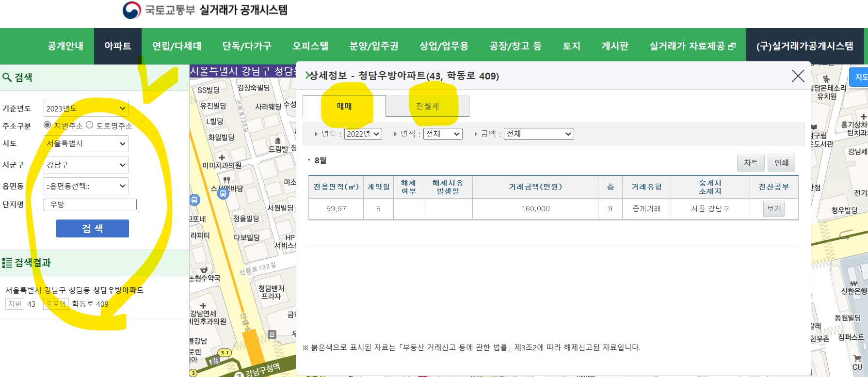
Task: Click the hospital cross icon near 미미치과의원
Action: pyautogui.click(x=222, y=157)
